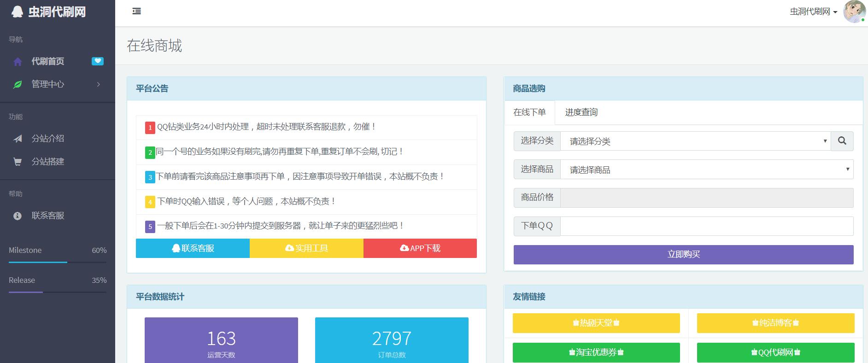Click the search magnifier icon button
Viewport: 868px width, 363px height.
(842, 141)
